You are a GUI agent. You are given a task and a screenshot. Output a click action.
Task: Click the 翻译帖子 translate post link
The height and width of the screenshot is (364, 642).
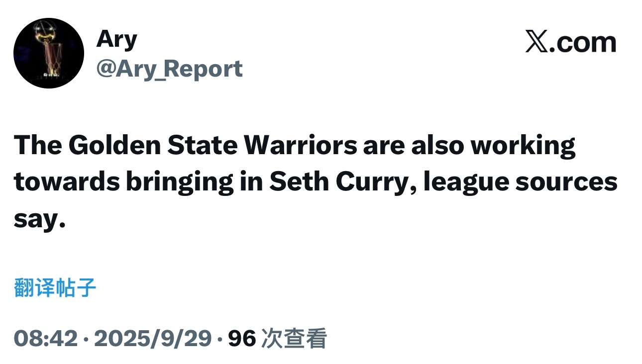(x=55, y=287)
